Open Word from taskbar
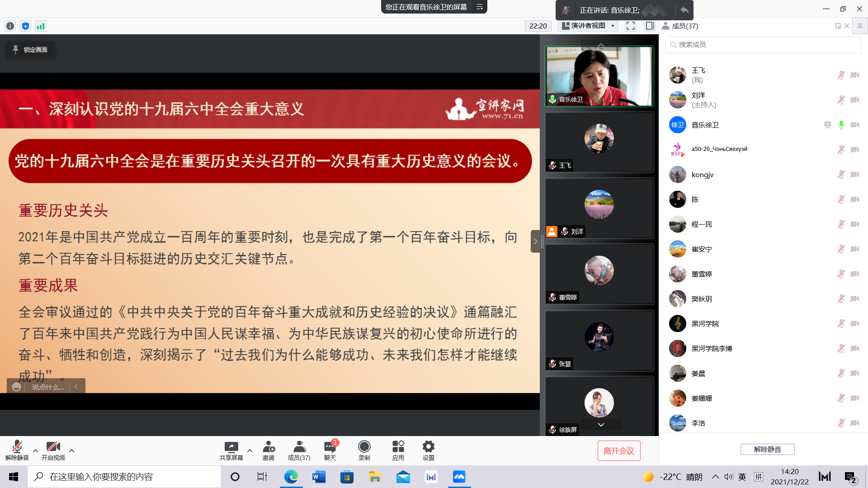This screenshot has height=488, width=868. tap(319, 477)
